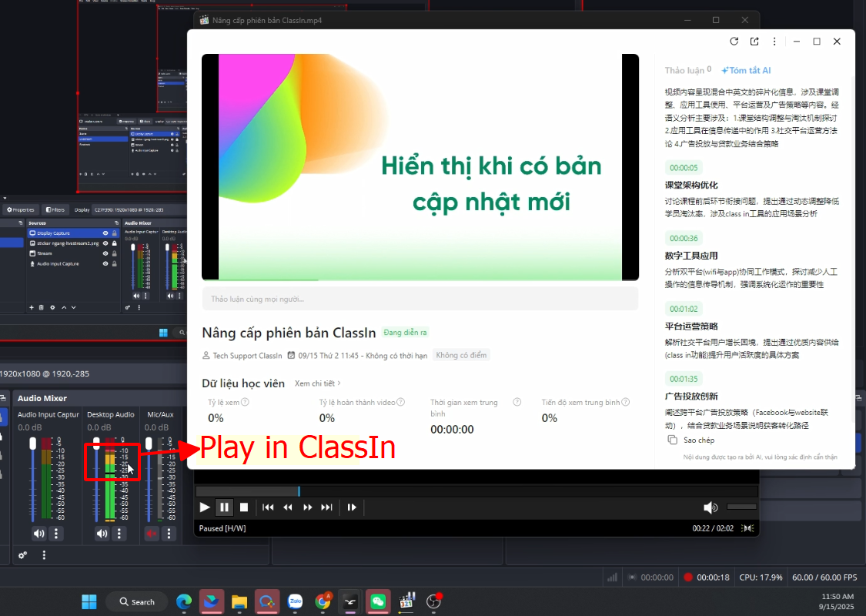Image resolution: width=866 pixels, height=616 pixels.
Task: Open Mic/Aux three-dot menu
Action: tap(169, 534)
